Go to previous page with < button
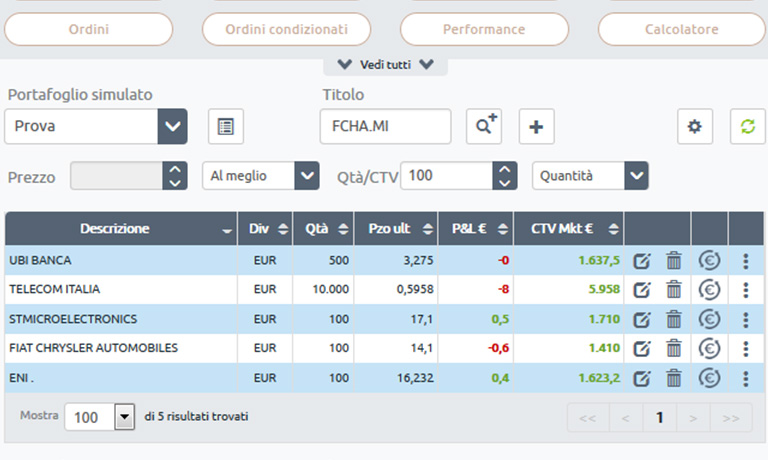The width and height of the screenshot is (768, 460). pos(625,418)
